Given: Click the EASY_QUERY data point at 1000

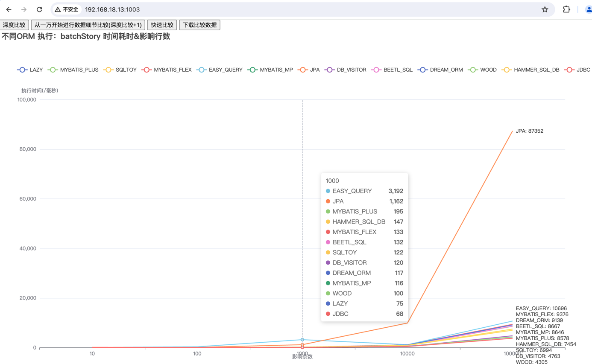Looking at the screenshot, I should coord(302,340).
